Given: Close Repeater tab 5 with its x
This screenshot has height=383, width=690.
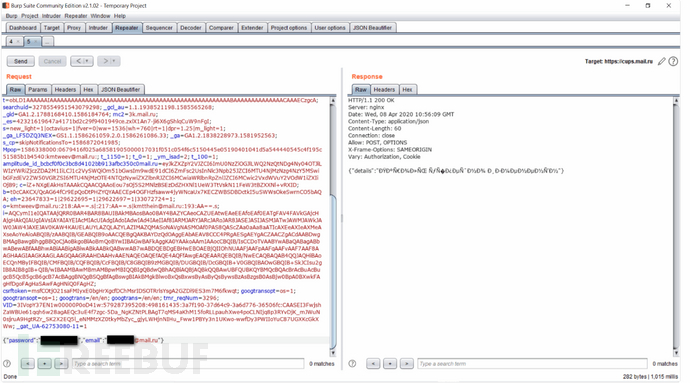Looking at the screenshot, I should pyautogui.click(x=36, y=42).
